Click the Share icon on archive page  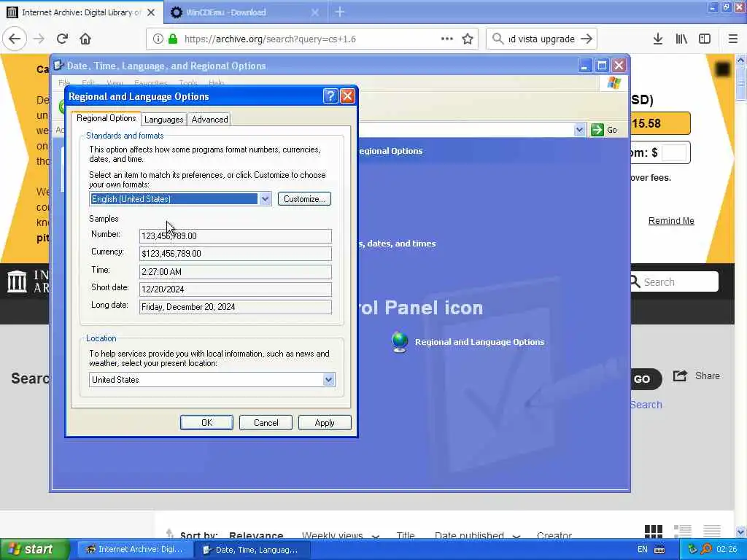pyautogui.click(x=680, y=376)
